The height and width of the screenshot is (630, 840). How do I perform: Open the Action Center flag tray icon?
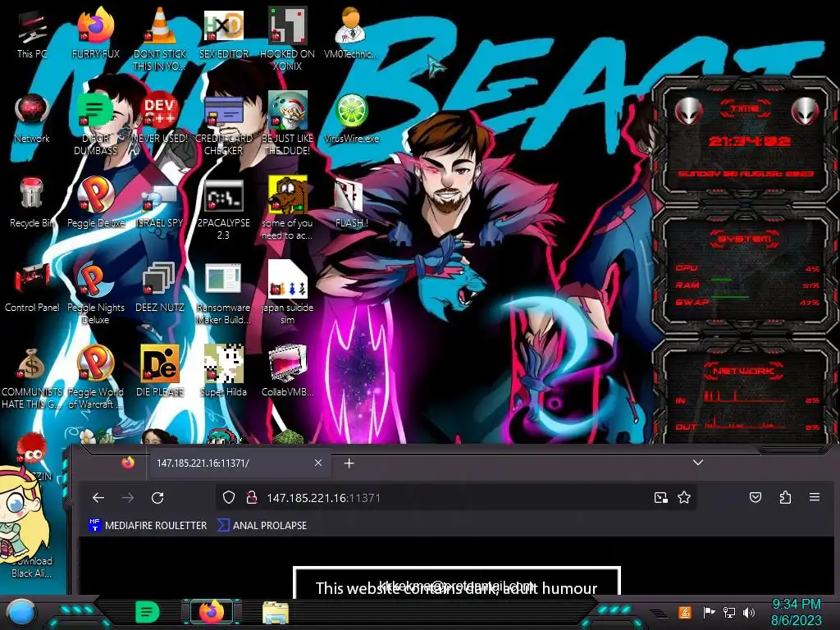pyautogui.click(x=710, y=612)
